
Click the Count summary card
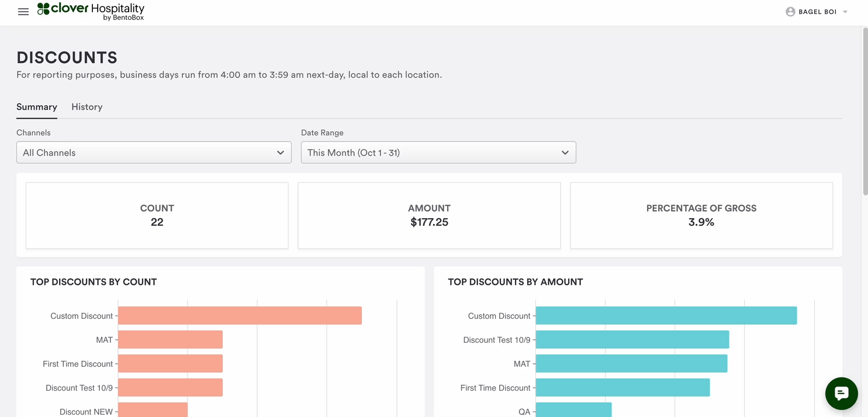tap(157, 215)
